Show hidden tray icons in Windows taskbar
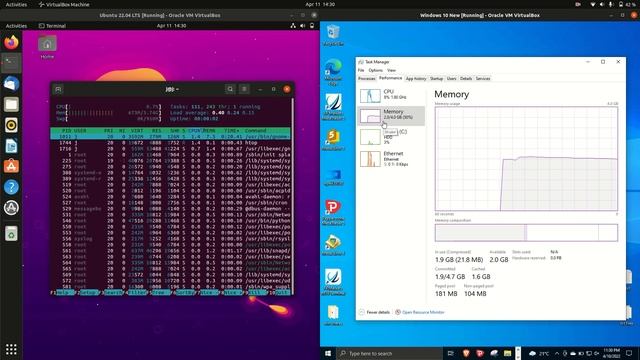This screenshot has height=360, width=640. (x=557, y=353)
